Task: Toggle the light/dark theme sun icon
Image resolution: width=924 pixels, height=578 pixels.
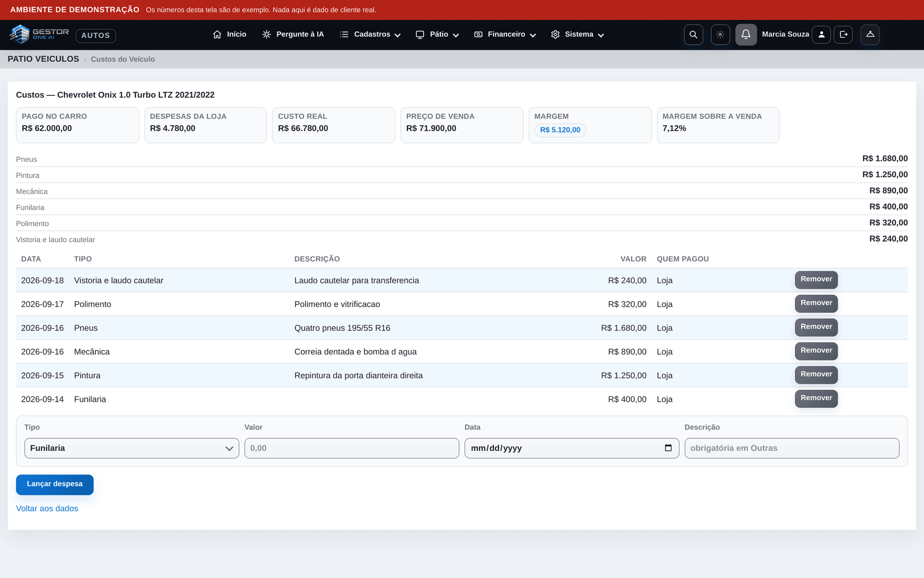Action: 720,35
